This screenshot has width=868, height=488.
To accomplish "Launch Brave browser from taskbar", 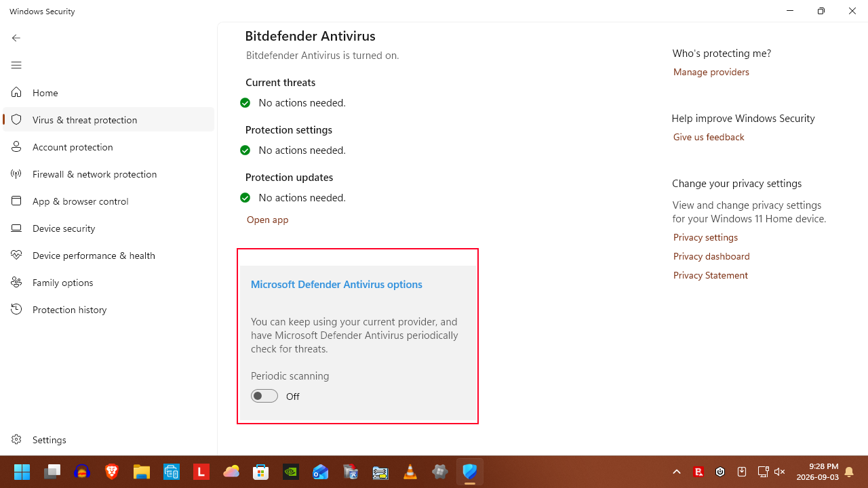I will coord(112,472).
